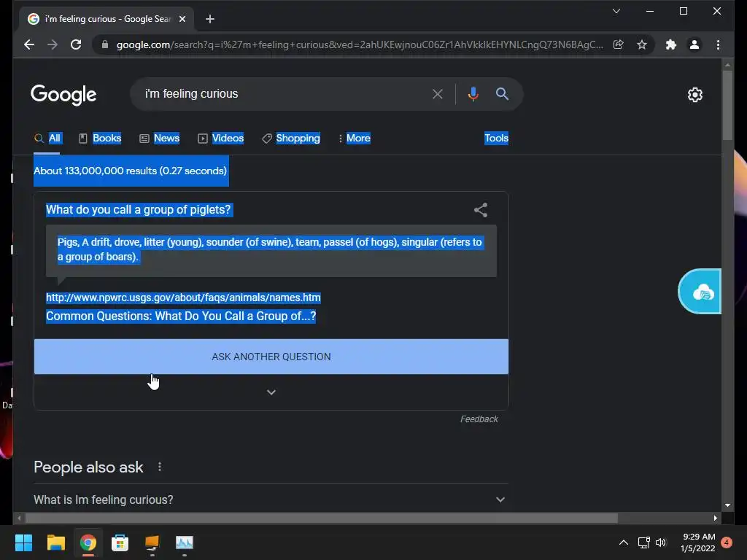Screen dimensions: 747x560
Task: Open Chrome profile account icon
Action: [x=694, y=44]
